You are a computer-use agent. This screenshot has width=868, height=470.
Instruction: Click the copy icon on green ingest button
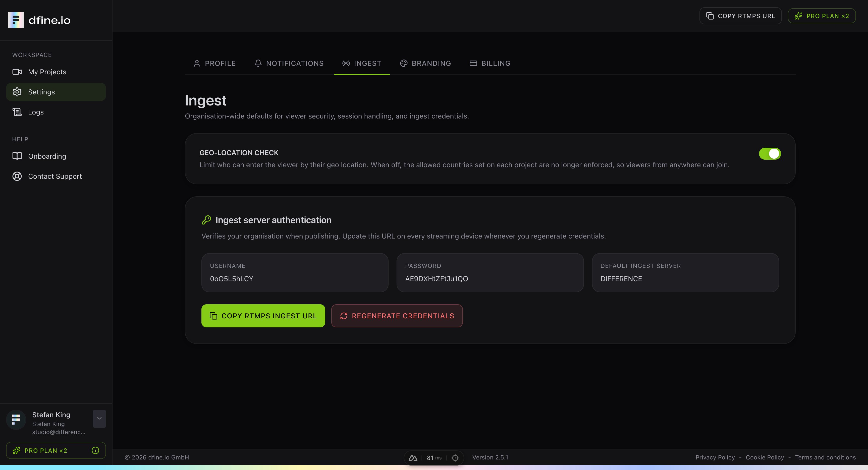coord(213,316)
